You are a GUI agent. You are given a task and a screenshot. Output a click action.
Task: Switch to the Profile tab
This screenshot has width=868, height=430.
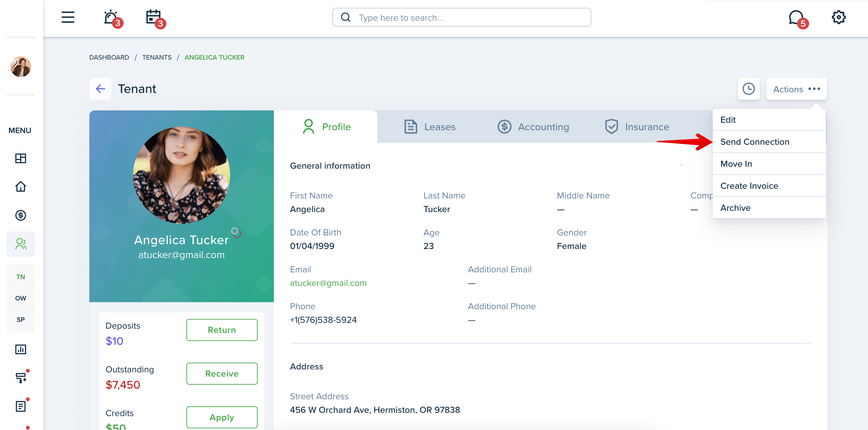[x=326, y=127]
